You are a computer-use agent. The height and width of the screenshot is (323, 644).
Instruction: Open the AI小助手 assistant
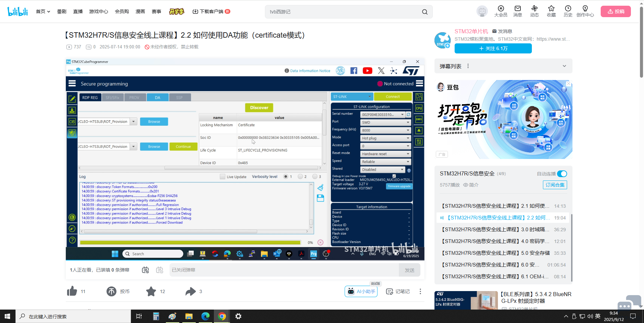pyautogui.click(x=361, y=291)
